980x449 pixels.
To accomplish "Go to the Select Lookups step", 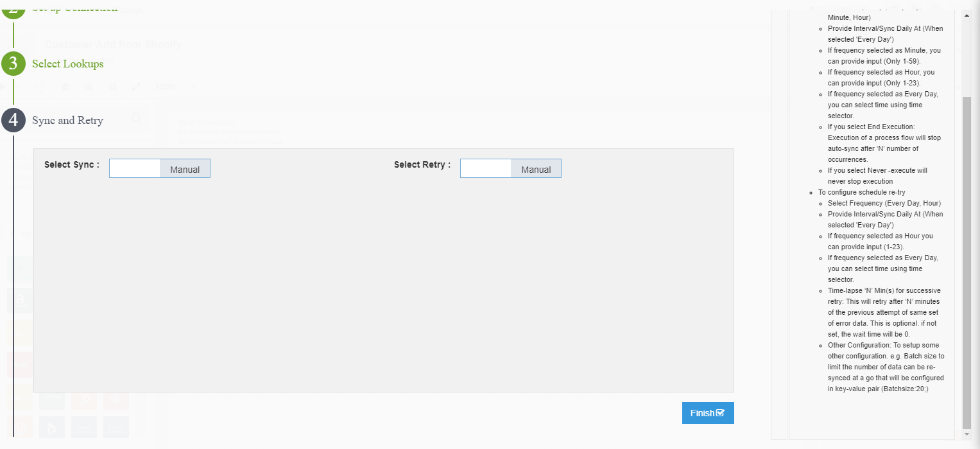I will pos(67,64).
